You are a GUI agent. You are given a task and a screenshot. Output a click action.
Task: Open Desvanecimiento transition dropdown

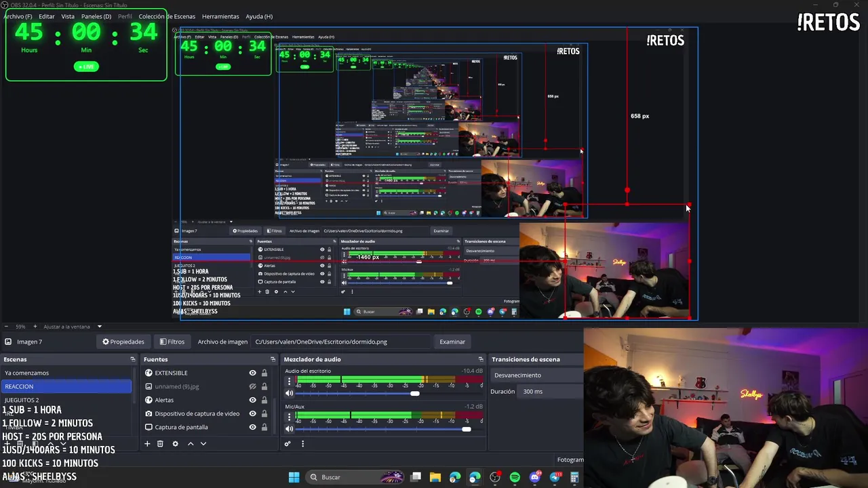tap(536, 375)
